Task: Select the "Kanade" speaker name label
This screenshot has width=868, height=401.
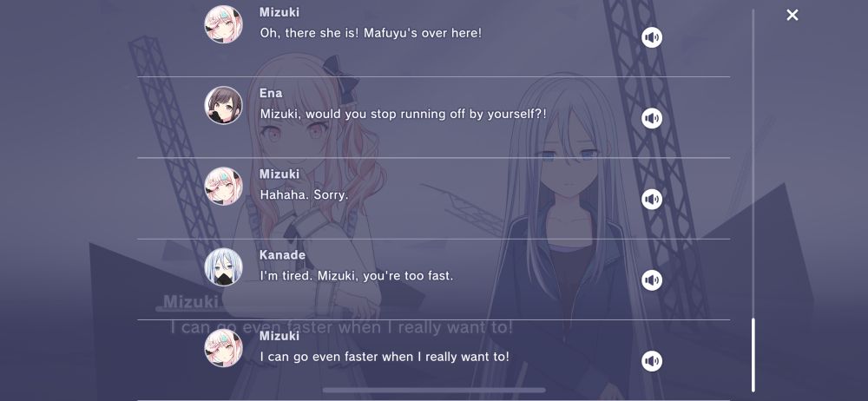Action: point(282,255)
